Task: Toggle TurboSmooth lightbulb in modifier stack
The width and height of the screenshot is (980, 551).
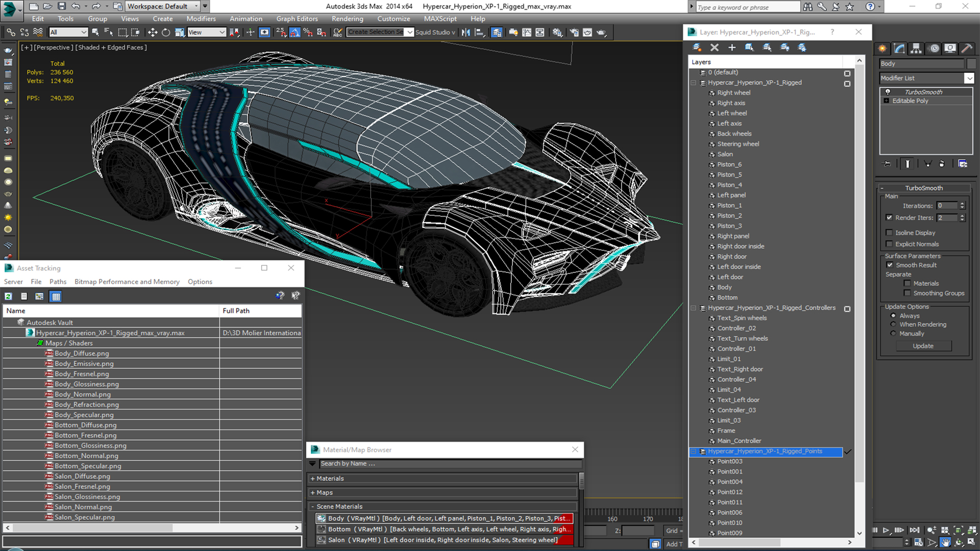Action: (888, 92)
